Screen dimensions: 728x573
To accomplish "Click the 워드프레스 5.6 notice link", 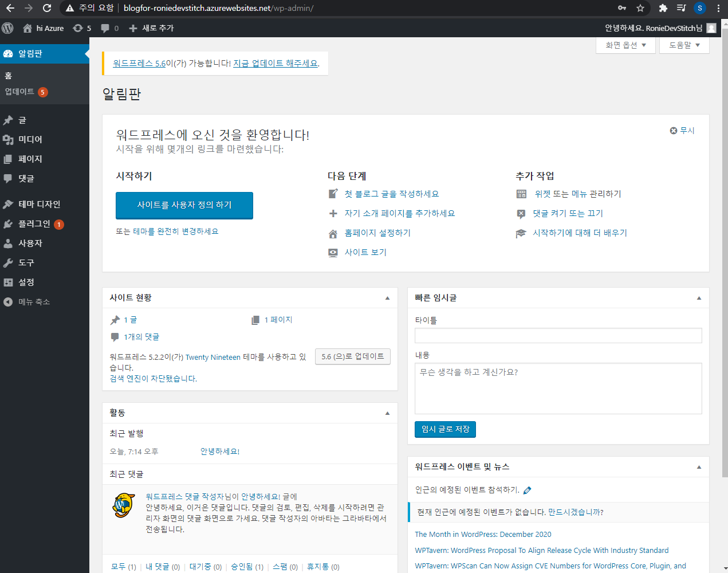I will (x=139, y=63).
